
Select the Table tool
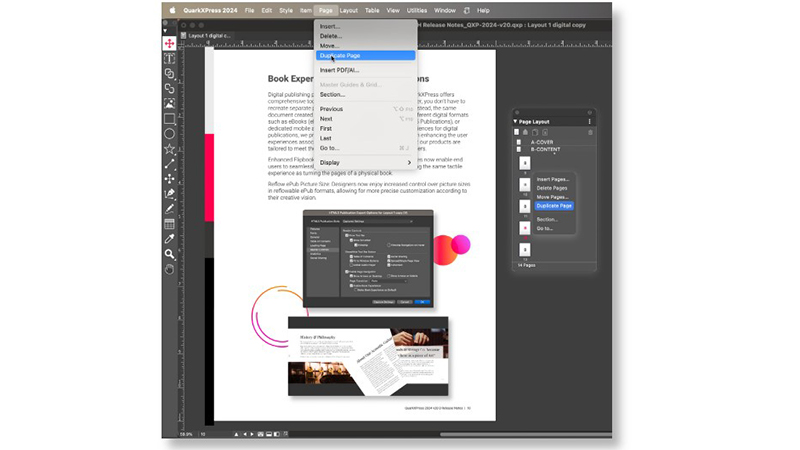(x=169, y=223)
